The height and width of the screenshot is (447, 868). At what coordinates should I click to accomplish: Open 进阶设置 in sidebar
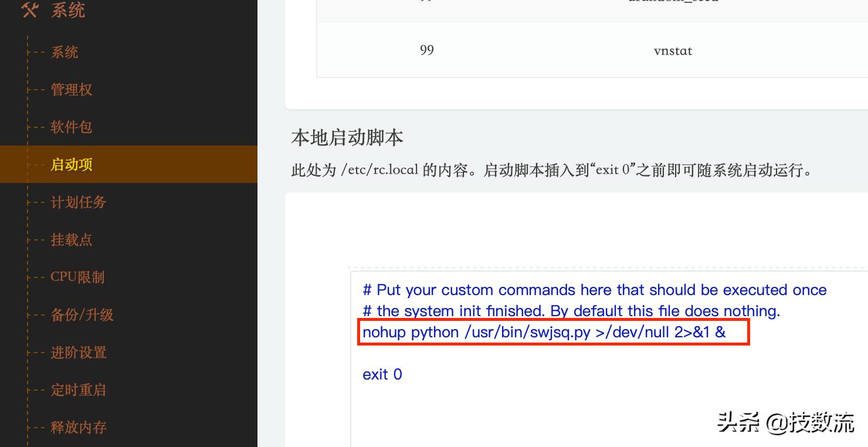click(79, 353)
